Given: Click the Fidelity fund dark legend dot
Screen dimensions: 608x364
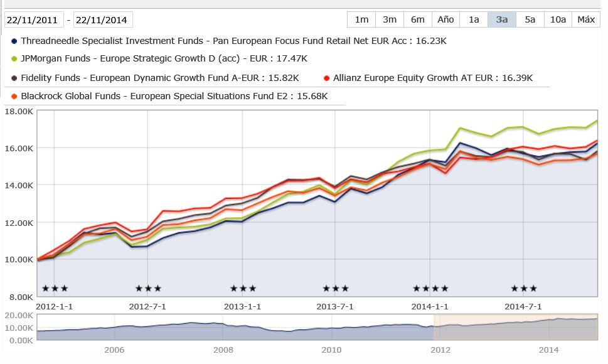Looking at the screenshot, I should pos(14,78).
